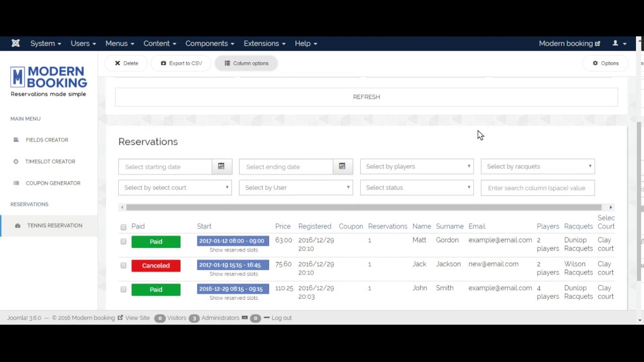Viewport: 644px width, 362px height.
Task: Click the messages count badge in footer
Action: tap(256, 318)
